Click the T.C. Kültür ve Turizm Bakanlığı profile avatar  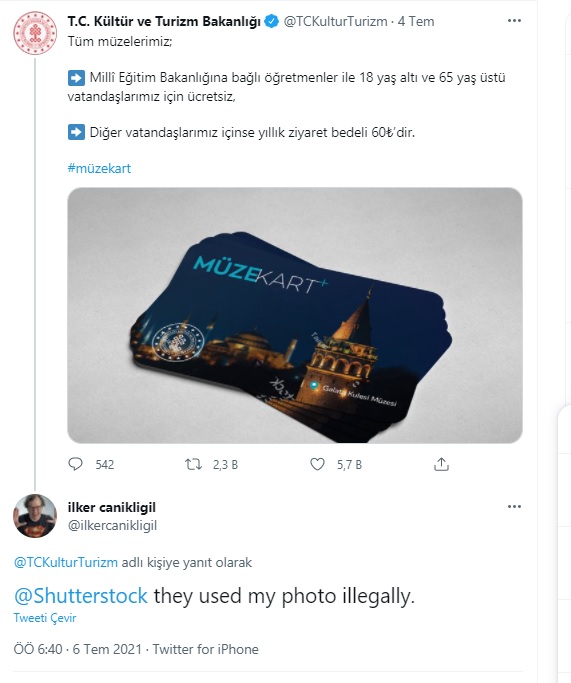point(35,33)
